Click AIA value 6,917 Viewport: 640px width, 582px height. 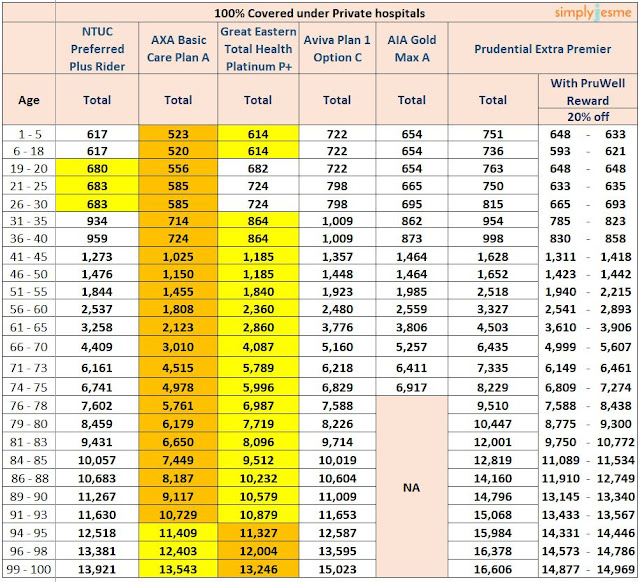(411, 388)
